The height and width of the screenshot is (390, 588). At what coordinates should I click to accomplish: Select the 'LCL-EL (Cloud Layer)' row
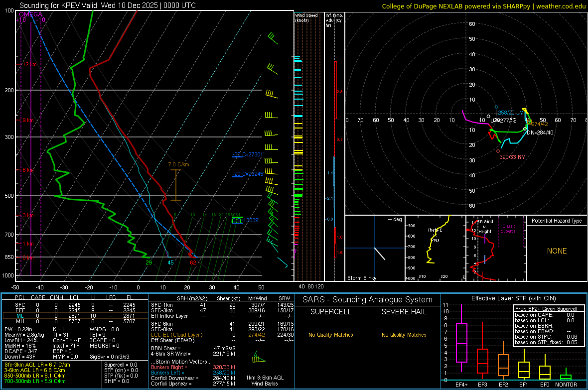click(222, 335)
